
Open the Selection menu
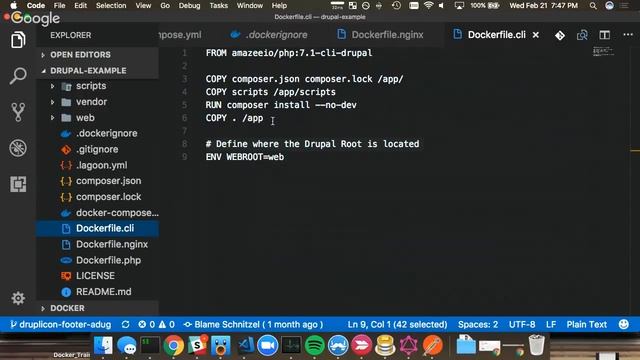point(111,6)
